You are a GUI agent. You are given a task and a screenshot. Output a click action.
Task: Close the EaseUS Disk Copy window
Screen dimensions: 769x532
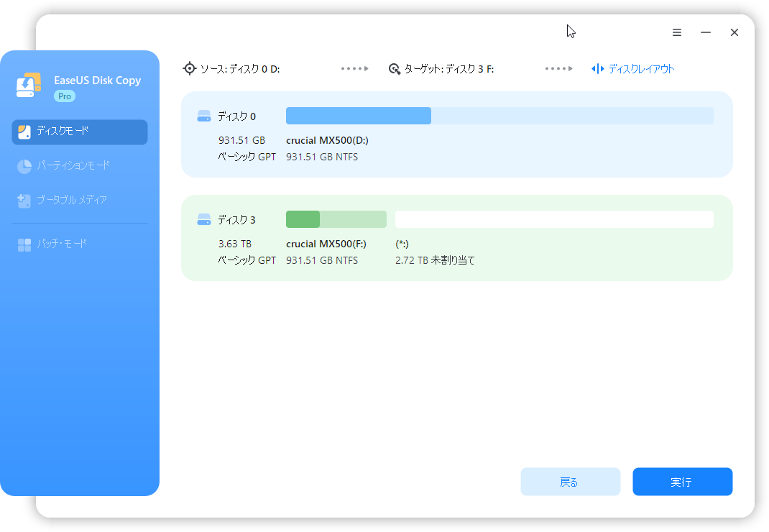735,32
